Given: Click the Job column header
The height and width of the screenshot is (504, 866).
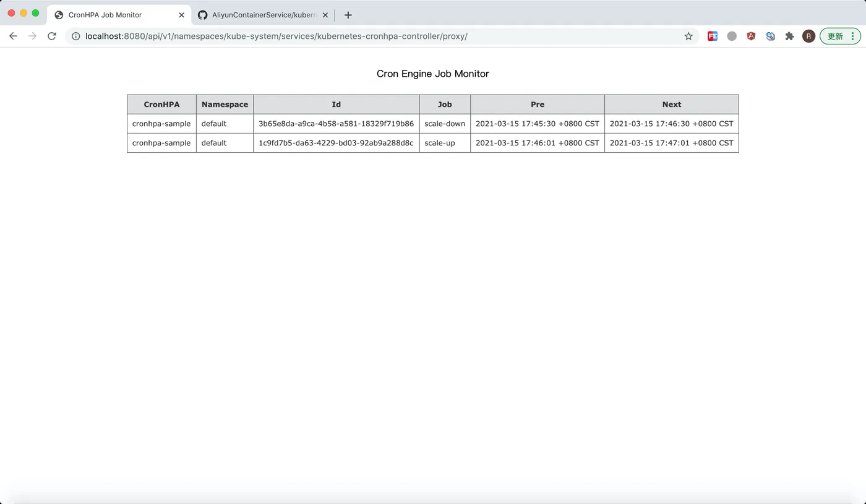Looking at the screenshot, I should [x=445, y=105].
